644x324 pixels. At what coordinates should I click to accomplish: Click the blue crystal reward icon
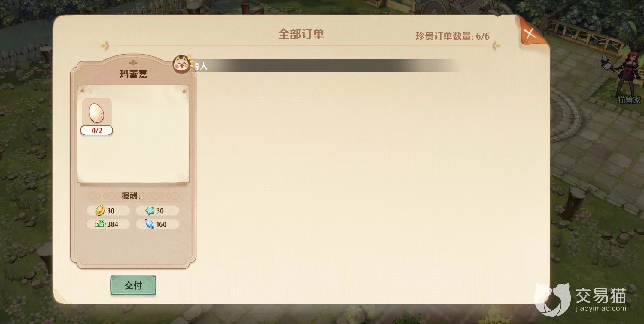(x=150, y=224)
